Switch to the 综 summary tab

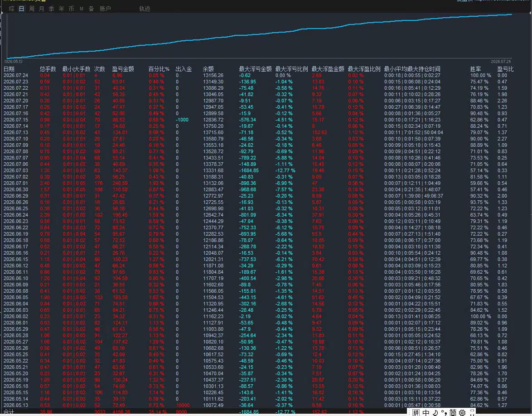tap(11, 9)
